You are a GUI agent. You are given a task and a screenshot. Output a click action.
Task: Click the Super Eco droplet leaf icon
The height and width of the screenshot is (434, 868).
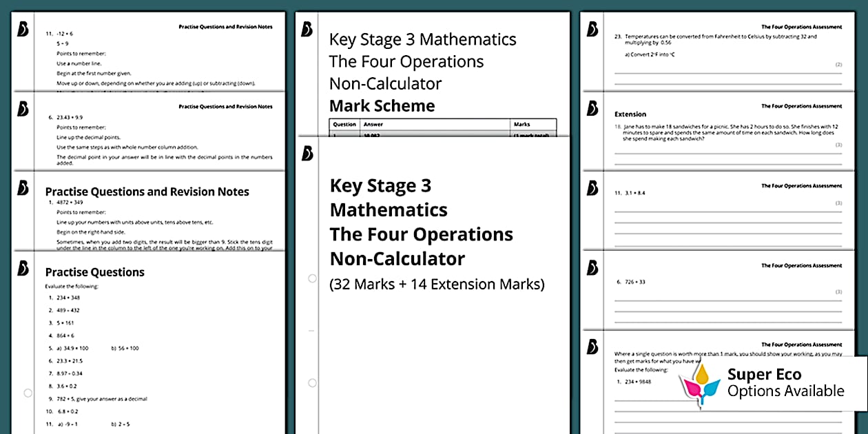point(701,387)
